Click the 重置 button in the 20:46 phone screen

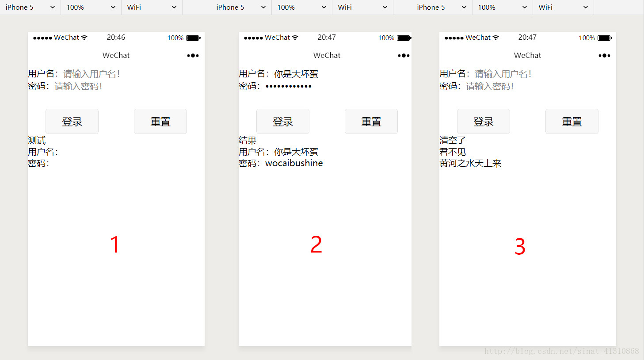point(160,121)
